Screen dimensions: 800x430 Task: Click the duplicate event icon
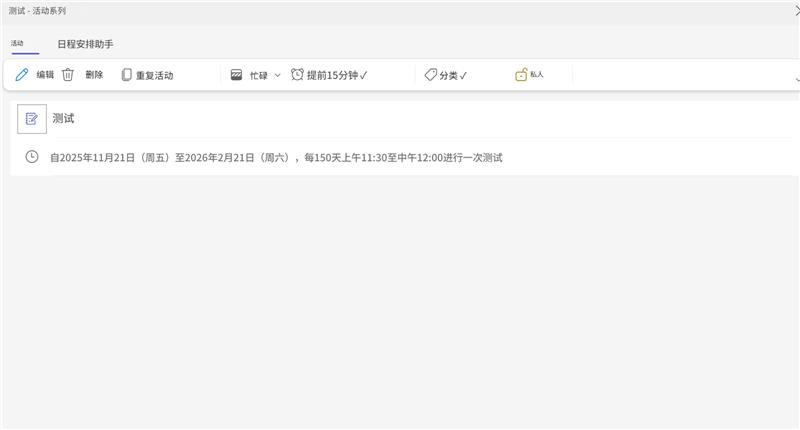(127, 75)
